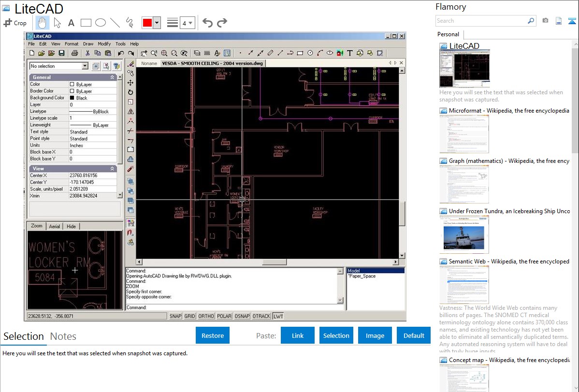Open the Personal tab
The height and width of the screenshot is (392, 579).
(449, 34)
